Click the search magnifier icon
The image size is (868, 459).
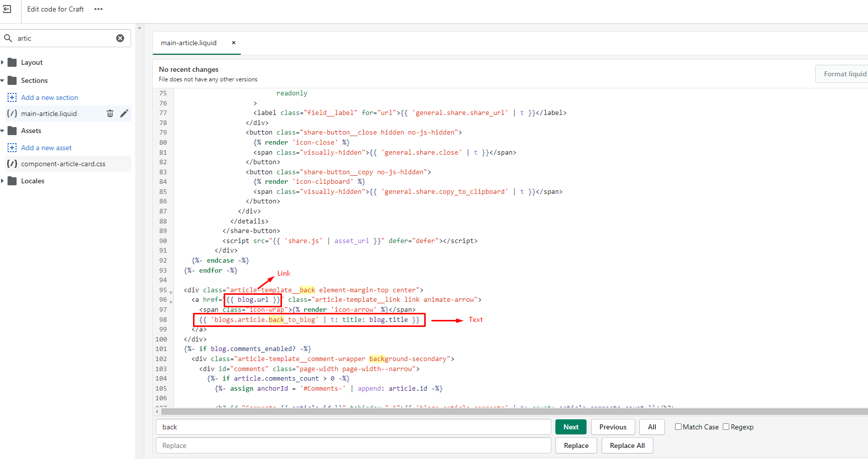pos(8,38)
